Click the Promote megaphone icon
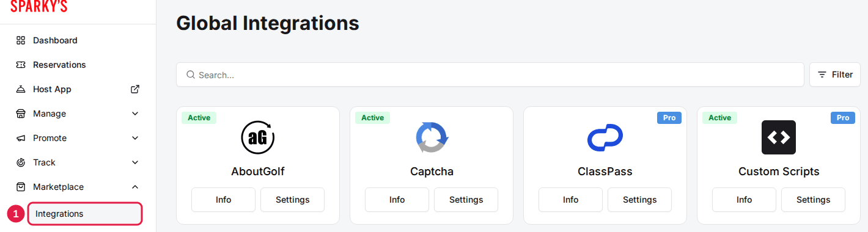This screenshot has height=232, width=868. point(21,138)
